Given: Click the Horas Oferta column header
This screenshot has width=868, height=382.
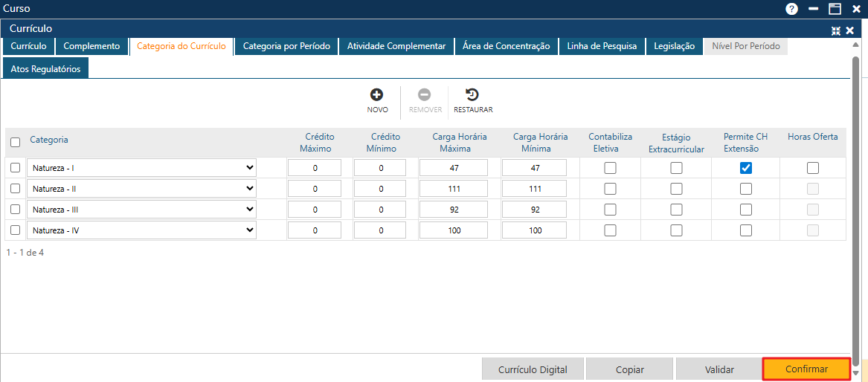Looking at the screenshot, I should [x=813, y=137].
